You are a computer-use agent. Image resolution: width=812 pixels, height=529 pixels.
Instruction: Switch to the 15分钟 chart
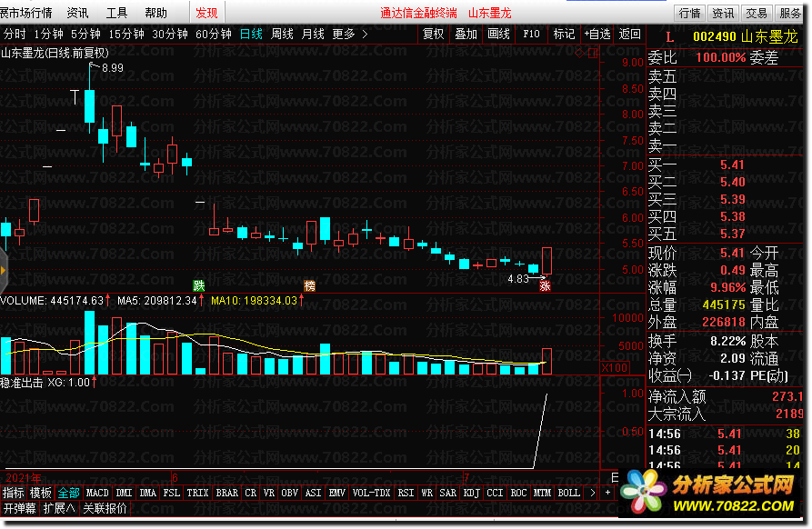click(x=126, y=35)
